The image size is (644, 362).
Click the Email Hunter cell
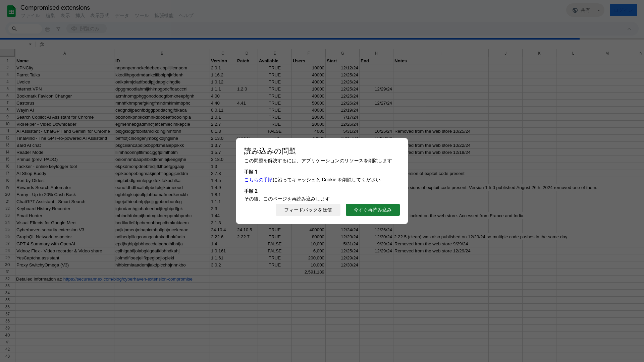(65, 216)
